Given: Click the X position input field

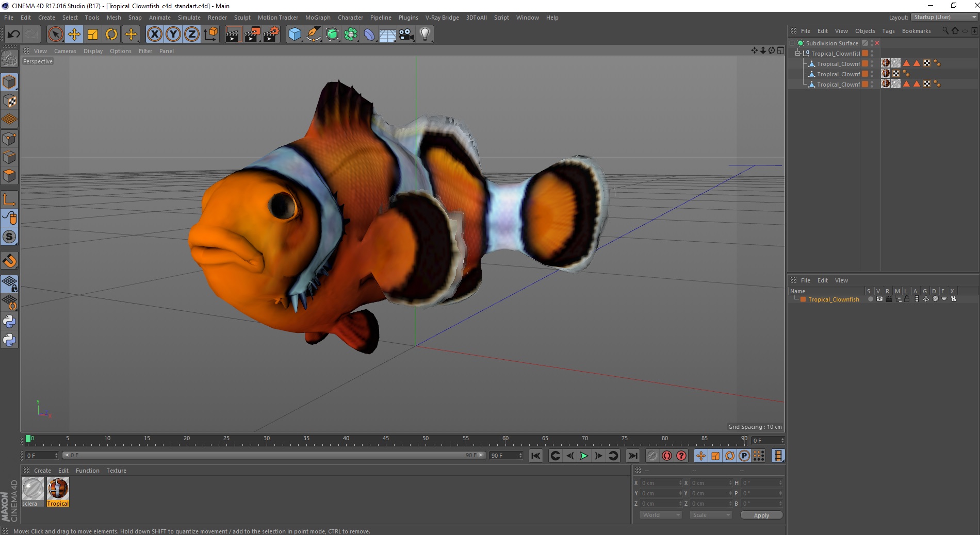Looking at the screenshot, I should coord(661,483).
